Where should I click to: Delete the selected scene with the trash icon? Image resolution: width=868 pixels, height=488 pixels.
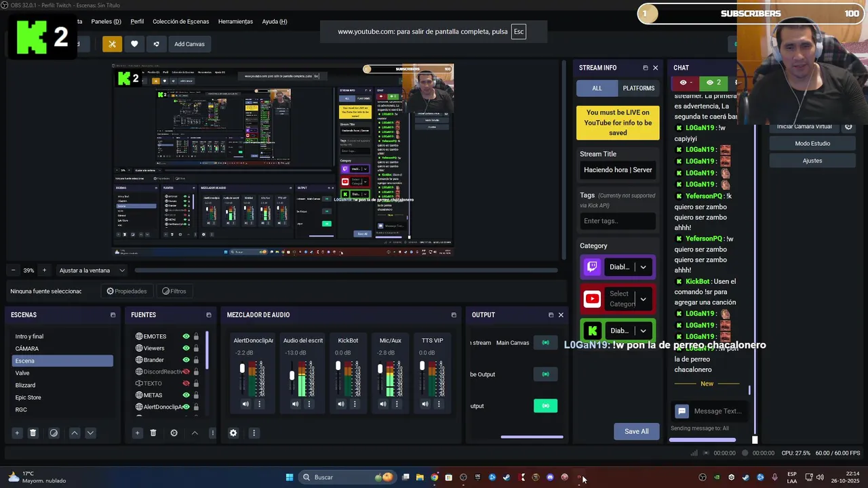pyautogui.click(x=33, y=433)
